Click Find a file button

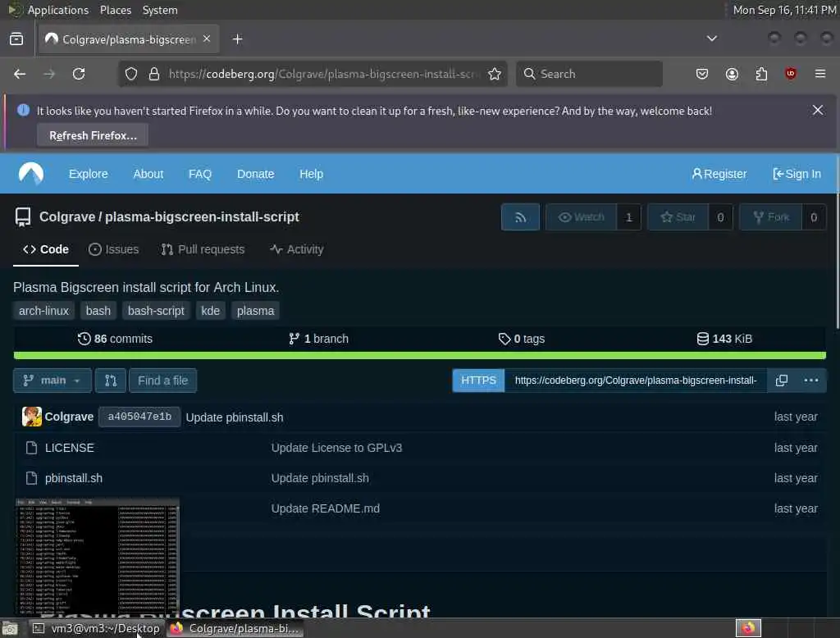click(x=163, y=381)
